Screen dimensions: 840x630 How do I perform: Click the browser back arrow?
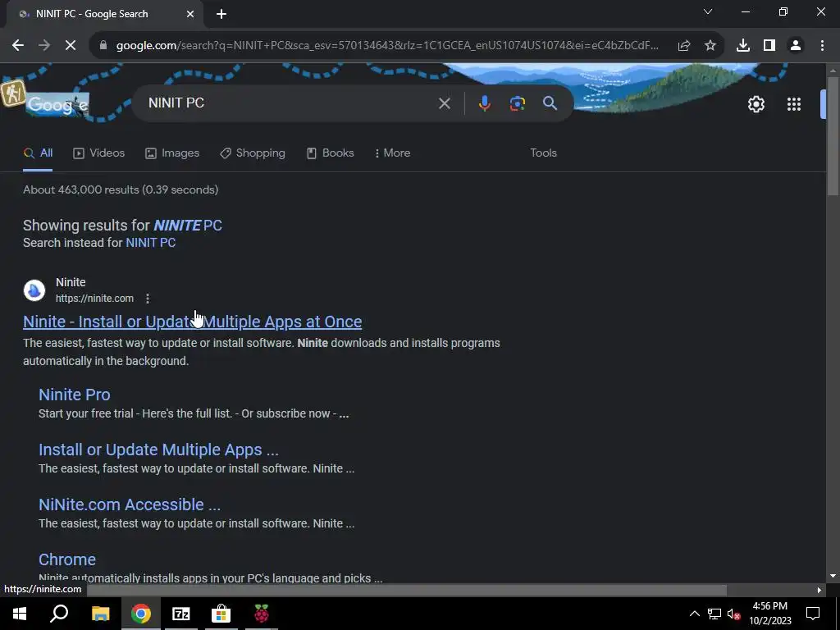point(18,46)
